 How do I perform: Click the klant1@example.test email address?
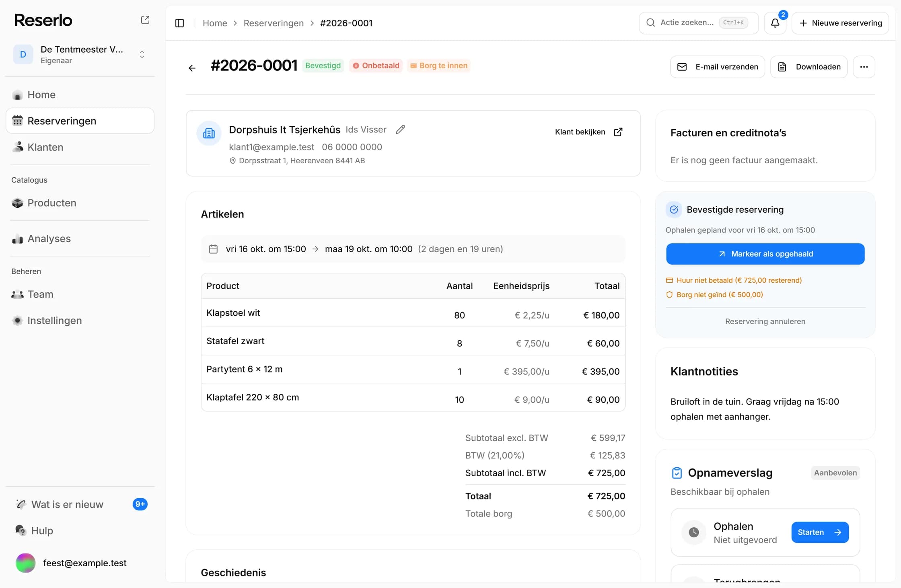[272, 147]
